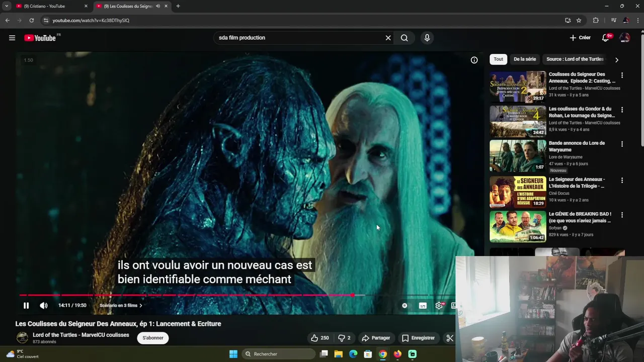Open Microsoft Edge from the taskbar
The height and width of the screenshot is (362, 644).
pos(353,354)
